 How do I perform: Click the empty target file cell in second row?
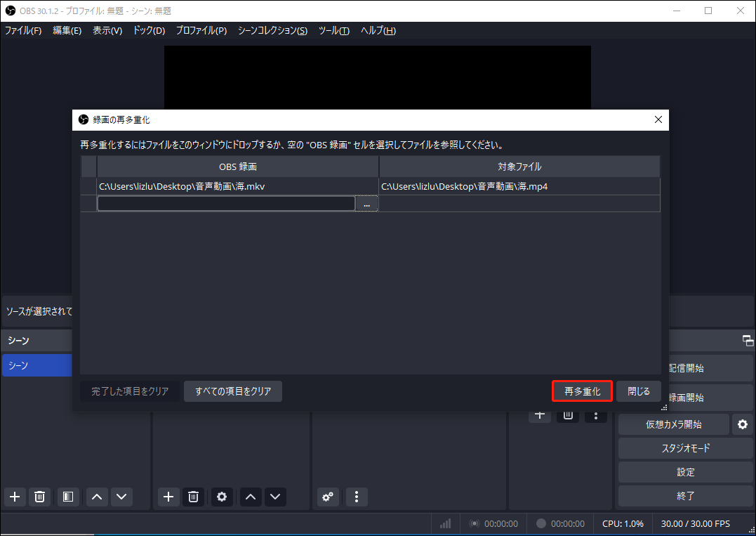pyautogui.click(x=519, y=204)
